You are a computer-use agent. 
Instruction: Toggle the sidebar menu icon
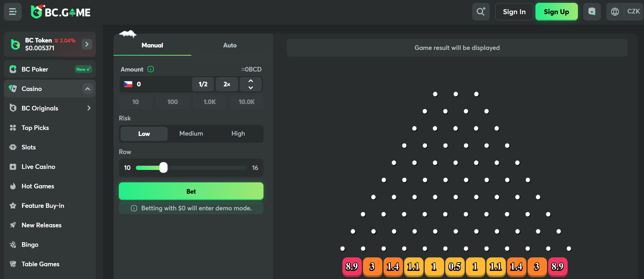point(13,12)
